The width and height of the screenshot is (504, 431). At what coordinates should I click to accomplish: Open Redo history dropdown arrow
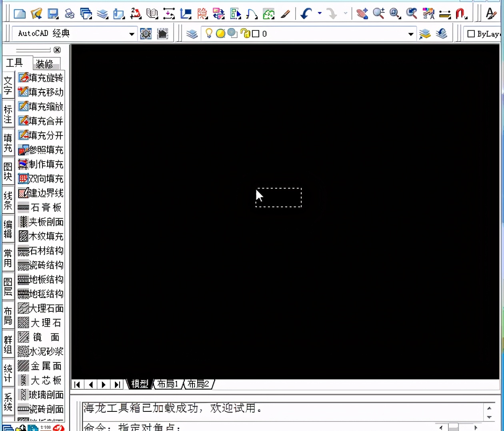coord(346,14)
